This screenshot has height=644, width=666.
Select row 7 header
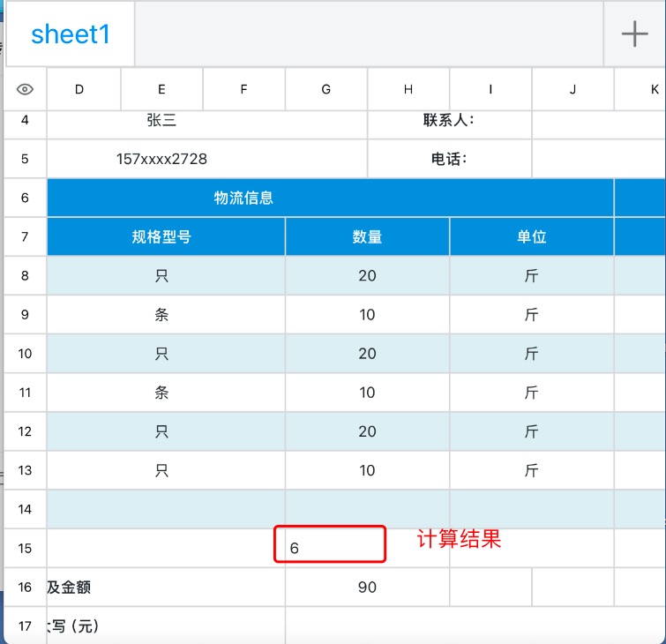pos(25,236)
